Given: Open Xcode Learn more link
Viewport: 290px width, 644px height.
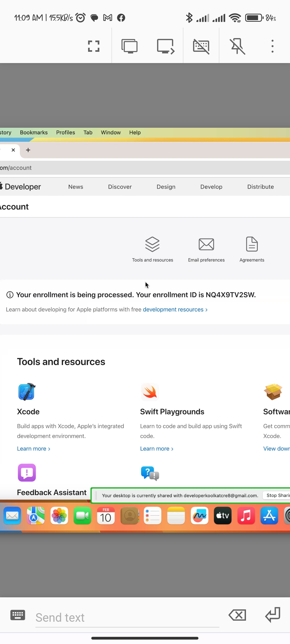Looking at the screenshot, I should pos(34,449).
